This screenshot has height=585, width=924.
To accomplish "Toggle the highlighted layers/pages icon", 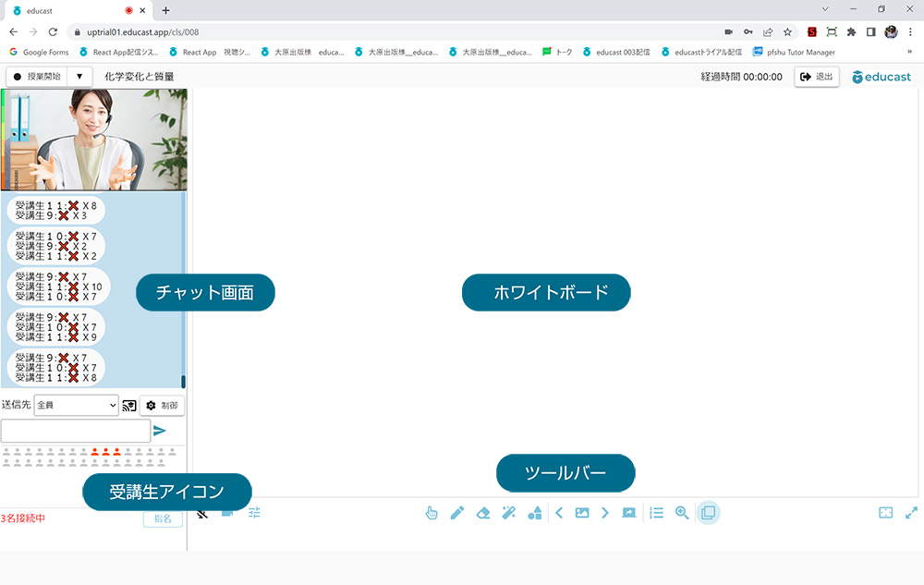I will (708, 513).
